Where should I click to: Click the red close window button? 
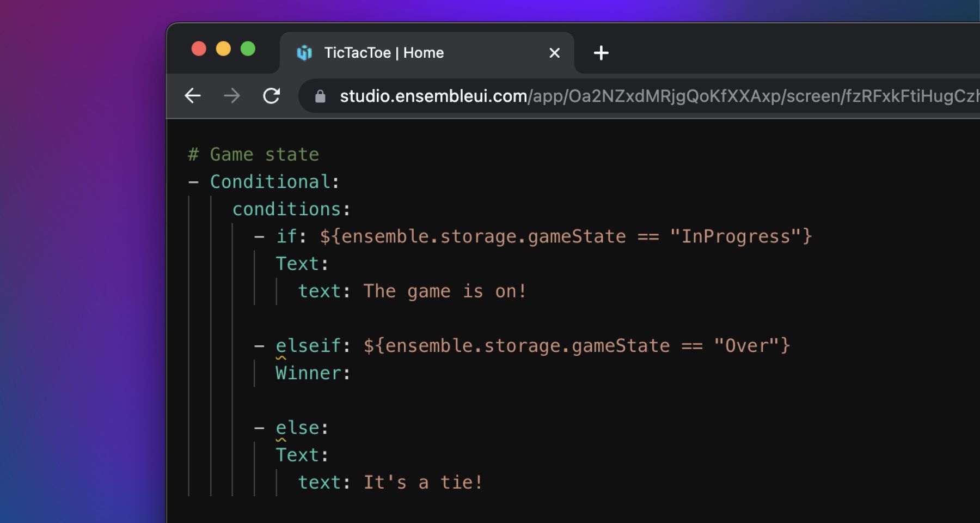(199, 49)
